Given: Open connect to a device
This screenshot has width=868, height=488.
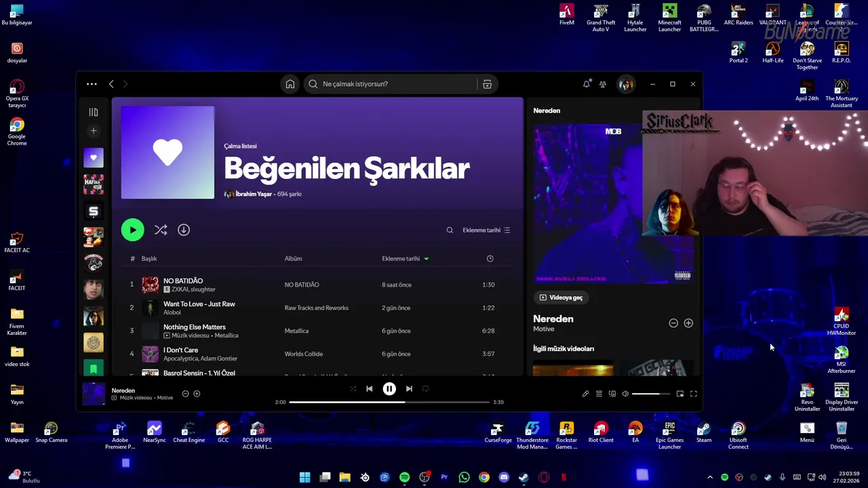Looking at the screenshot, I should [612, 394].
